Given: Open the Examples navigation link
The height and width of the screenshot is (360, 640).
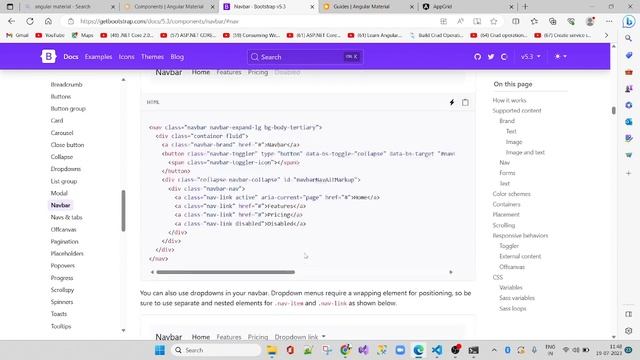Looking at the screenshot, I should pos(98,57).
